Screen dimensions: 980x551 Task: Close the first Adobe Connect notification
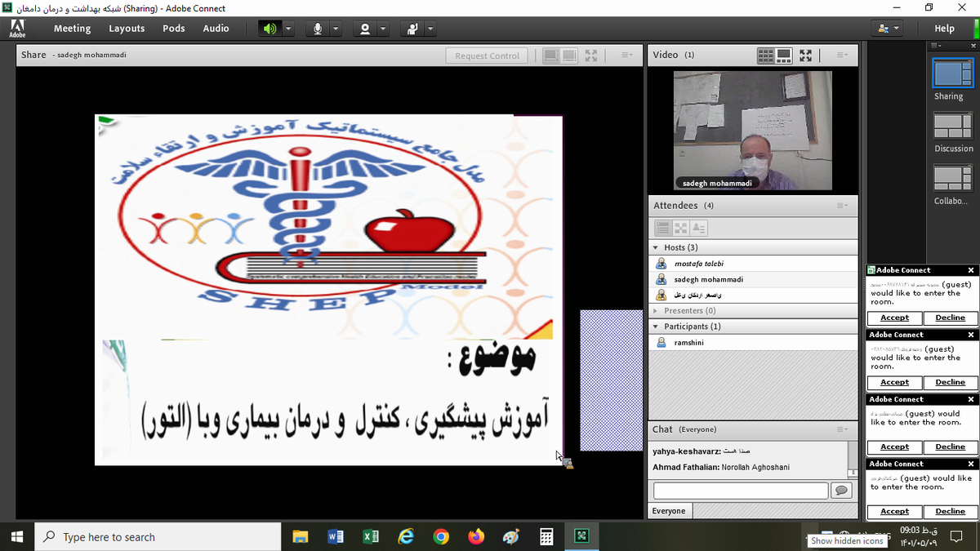point(970,270)
